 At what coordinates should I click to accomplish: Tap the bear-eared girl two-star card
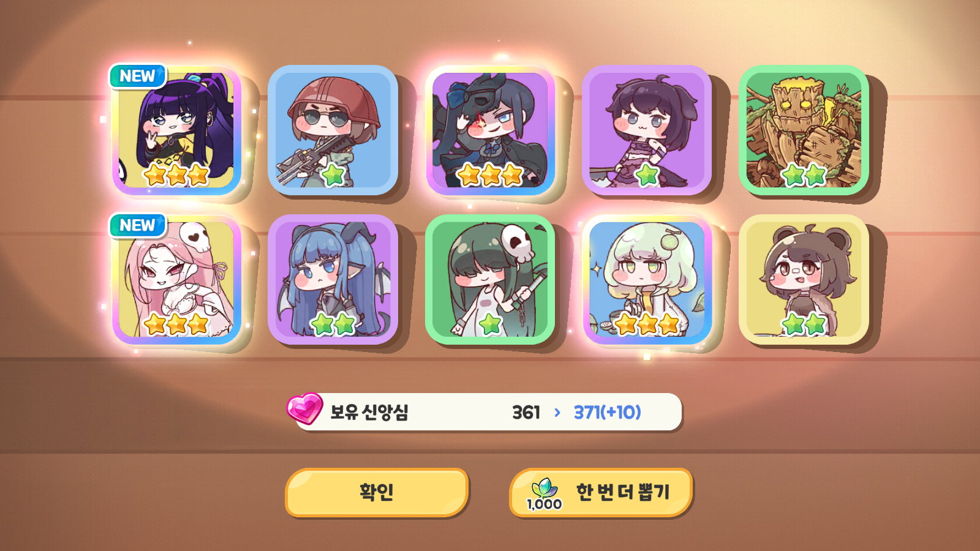pyautogui.click(x=804, y=279)
